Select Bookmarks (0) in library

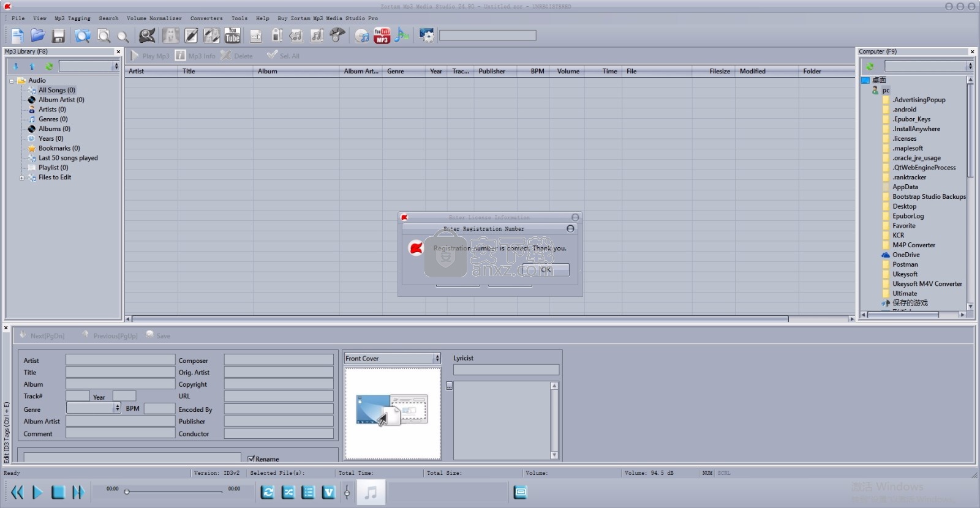[59, 148]
